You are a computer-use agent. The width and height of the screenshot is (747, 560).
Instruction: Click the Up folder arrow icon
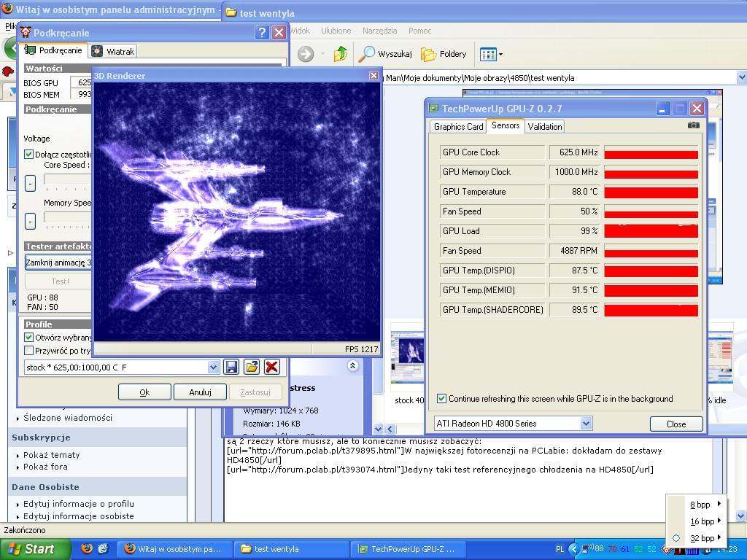340,54
